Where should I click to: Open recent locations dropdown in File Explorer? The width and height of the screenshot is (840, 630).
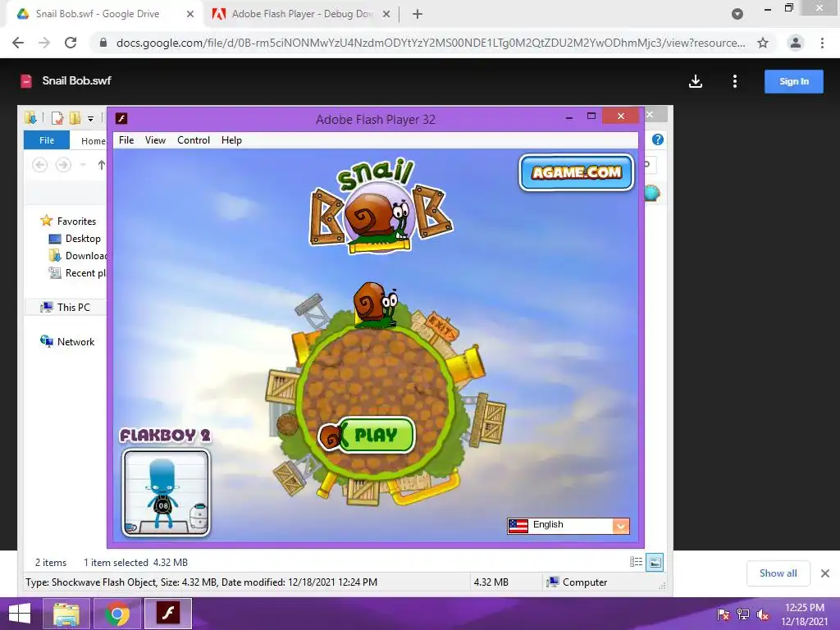[83, 165]
